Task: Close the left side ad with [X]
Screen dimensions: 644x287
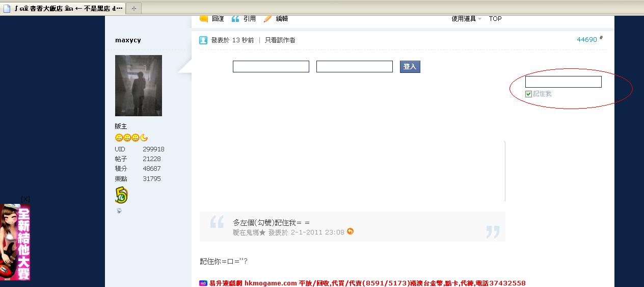Action: click(25, 199)
